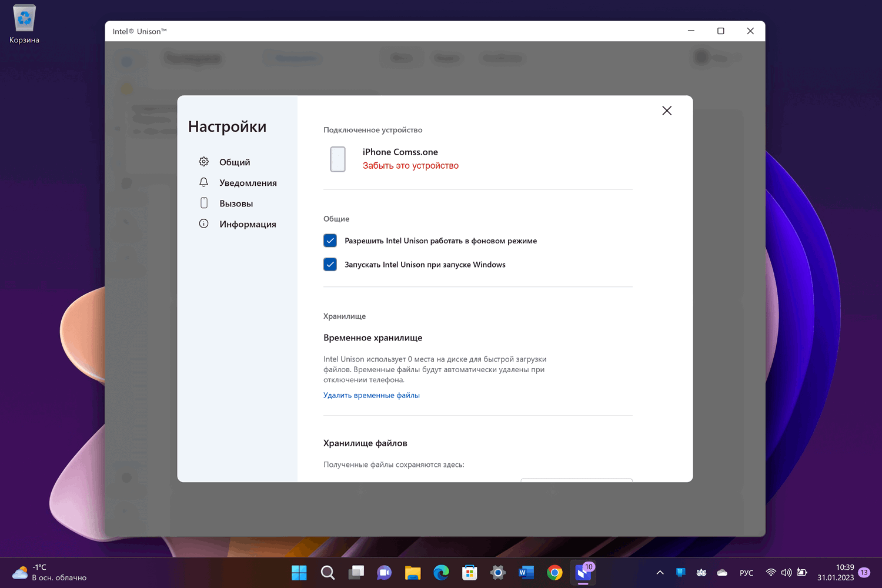The height and width of the screenshot is (588, 882).
Task: Click the Забыть это устройство link
Action: point(410,166)
